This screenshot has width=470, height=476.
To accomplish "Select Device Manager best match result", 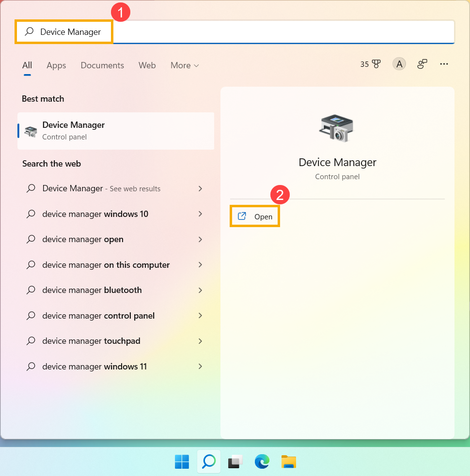I will coord(116,131).
